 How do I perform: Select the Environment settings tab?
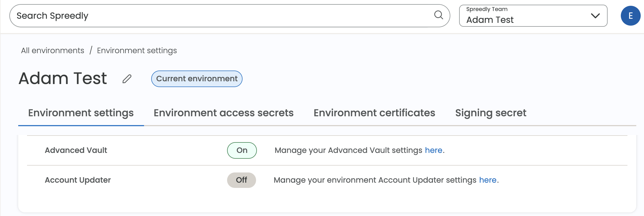pyautogui.click(x=81, y=113)
